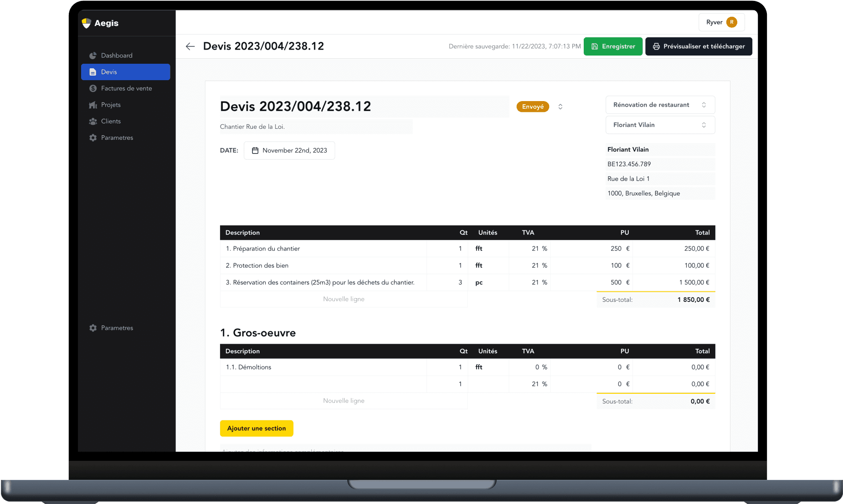Click the Aegis shield logo

click(x=86, y=23)
